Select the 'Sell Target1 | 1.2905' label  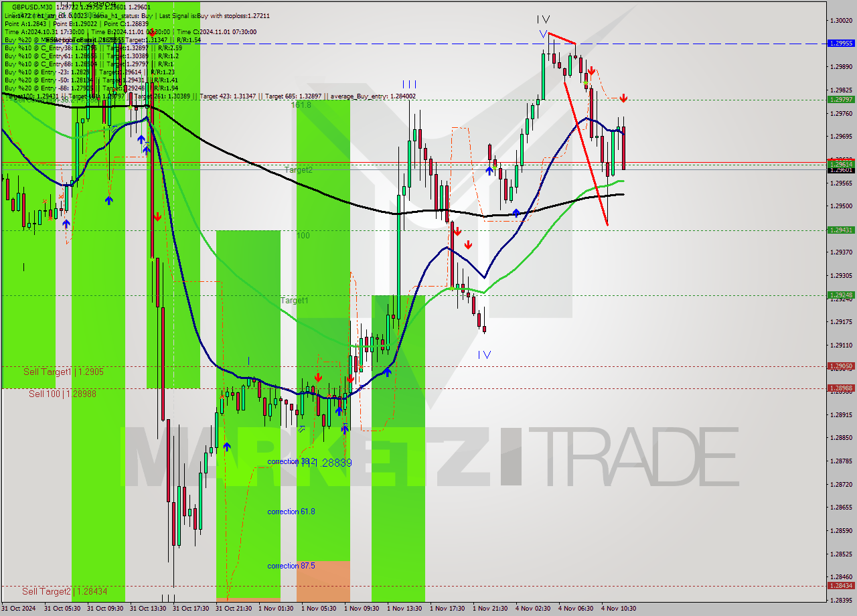point(64,372)
